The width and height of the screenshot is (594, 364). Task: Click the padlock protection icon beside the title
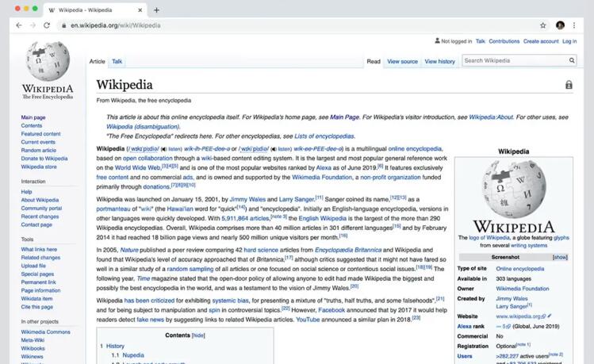point(569,85)
